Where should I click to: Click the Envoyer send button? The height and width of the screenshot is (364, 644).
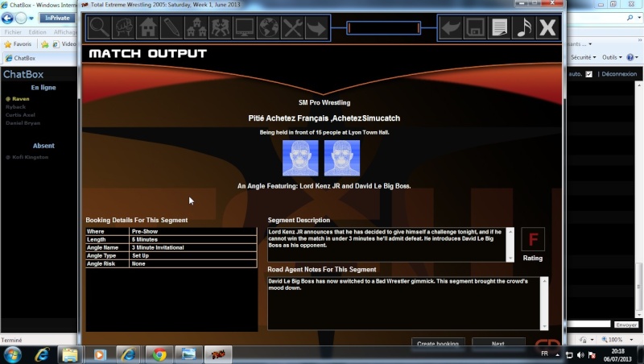pos(626,325)
